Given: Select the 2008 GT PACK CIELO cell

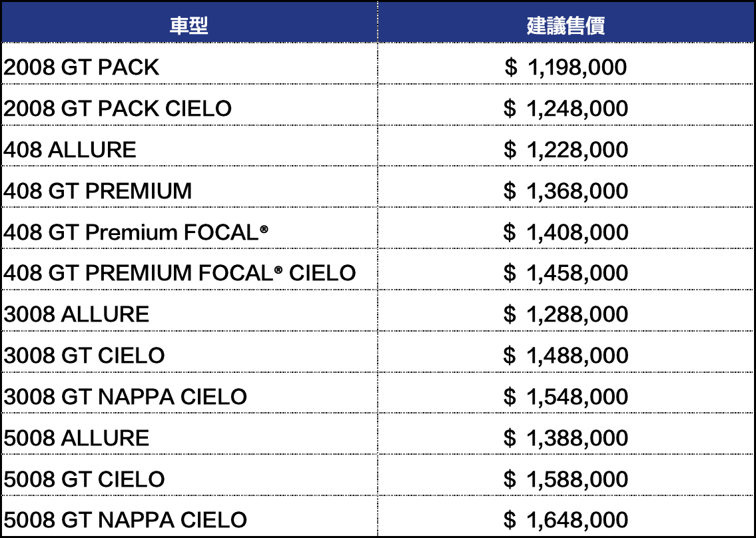Looking at the screenshot, I should pyautogui.click(x=118, y=109).
